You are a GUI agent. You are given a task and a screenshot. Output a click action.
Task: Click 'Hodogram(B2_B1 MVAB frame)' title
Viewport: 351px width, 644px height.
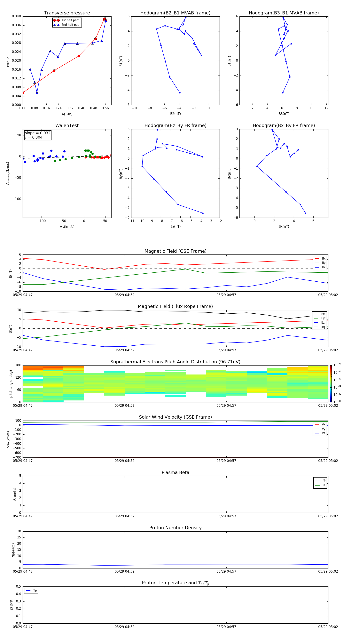click(x=175, y=13)
